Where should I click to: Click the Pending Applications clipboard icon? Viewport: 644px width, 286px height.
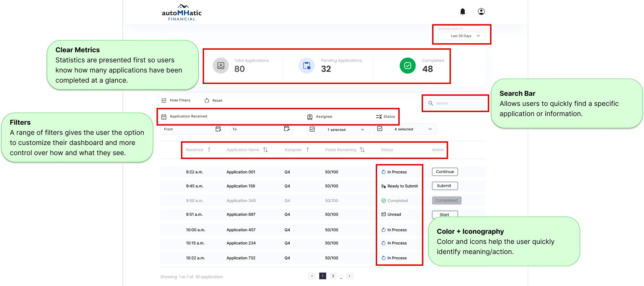(306, 66)
